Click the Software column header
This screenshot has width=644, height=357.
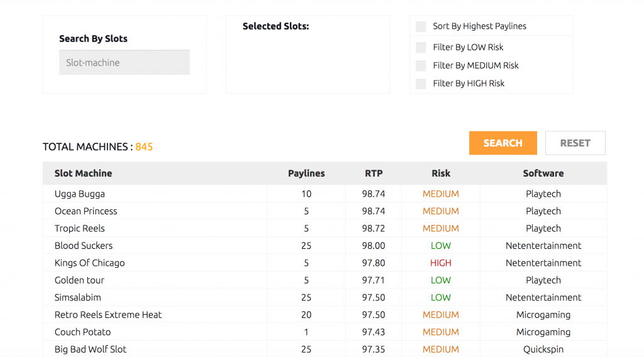click(543, 173)
